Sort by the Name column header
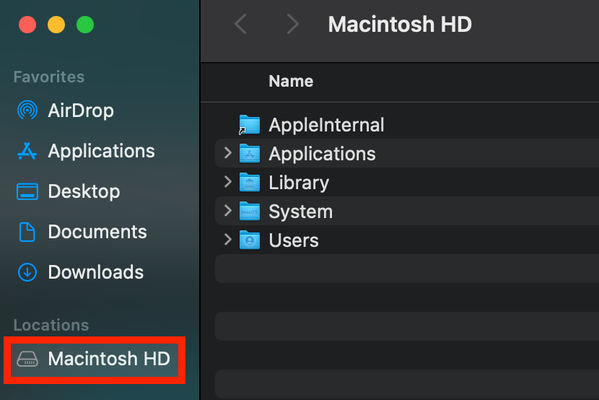Viewport: 599px width, 400px height. [x=291, y=81]
